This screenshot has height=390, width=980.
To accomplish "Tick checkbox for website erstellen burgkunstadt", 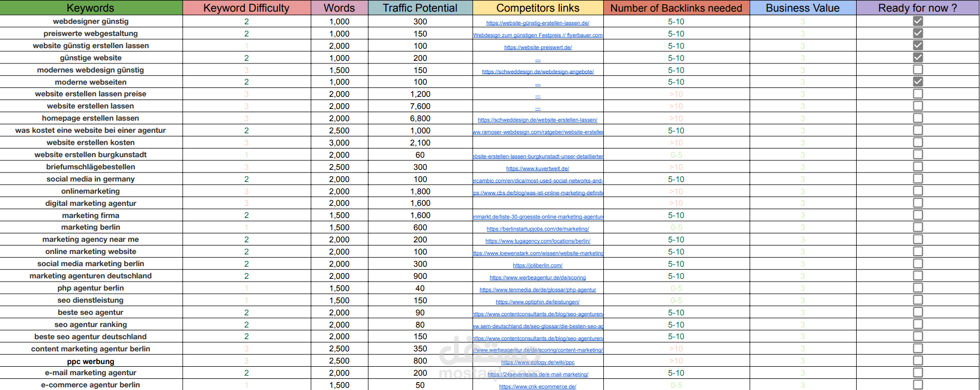I will pos(918,155).
